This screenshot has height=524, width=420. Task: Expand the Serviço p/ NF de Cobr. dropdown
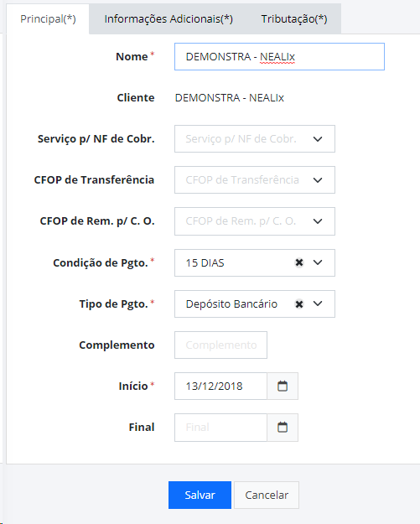pos(318,138)
